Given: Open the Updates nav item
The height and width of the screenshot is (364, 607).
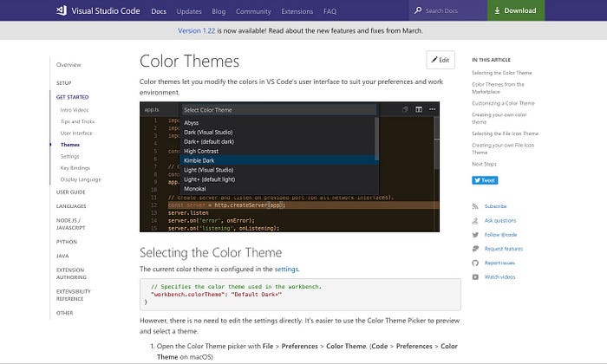Looking at the screenshot, I should 189,11.
